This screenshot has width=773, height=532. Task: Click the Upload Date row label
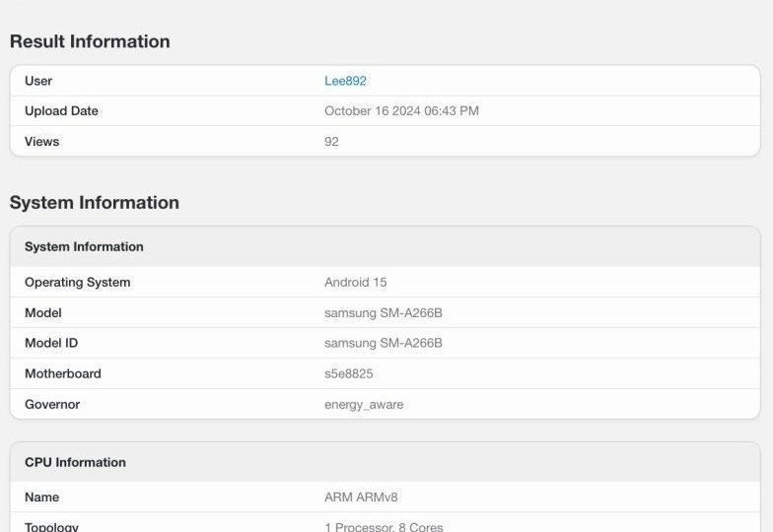tap(61, 111)
